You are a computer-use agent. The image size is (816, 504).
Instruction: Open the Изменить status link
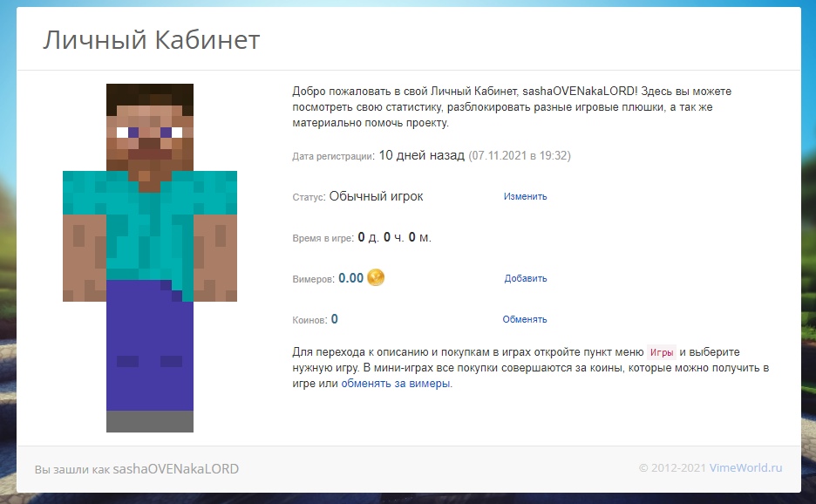(x=525, y=196)
